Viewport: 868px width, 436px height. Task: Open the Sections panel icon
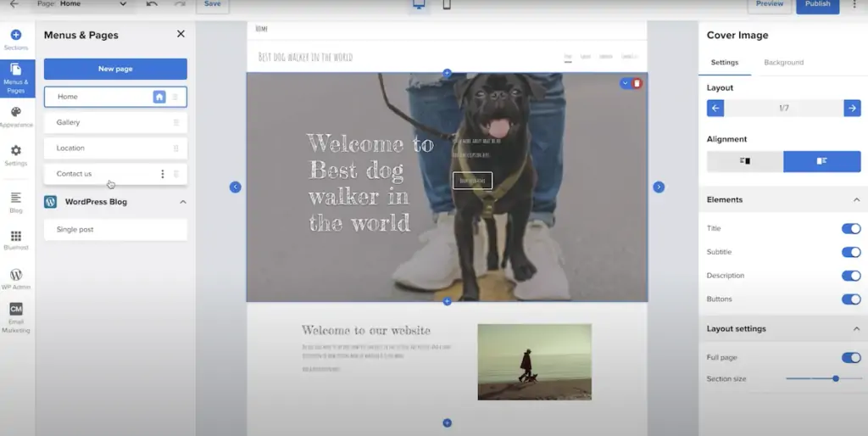click(x=15, y=39)
